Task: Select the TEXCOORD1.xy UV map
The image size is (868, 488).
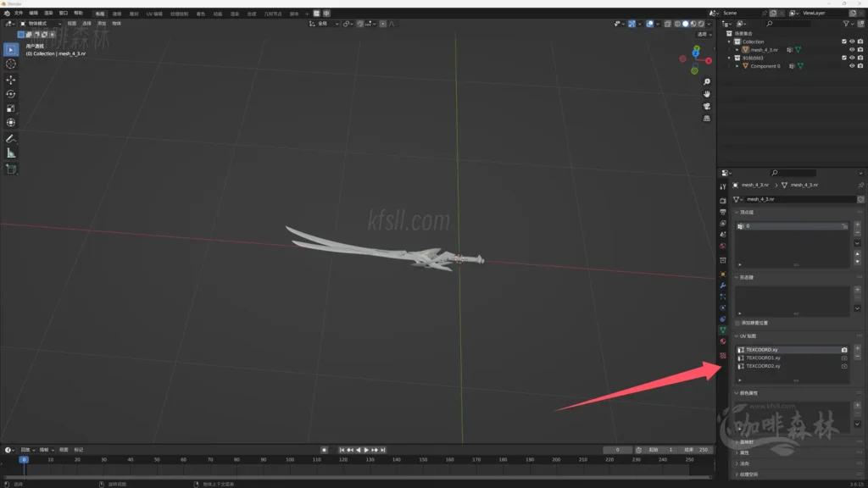Action: coord(763,358)
